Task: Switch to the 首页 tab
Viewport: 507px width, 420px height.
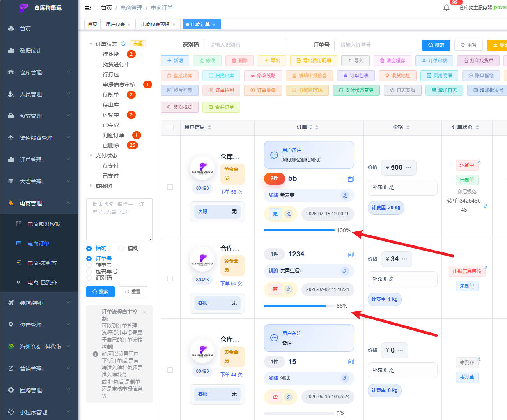Action: [x=92, y=24]
